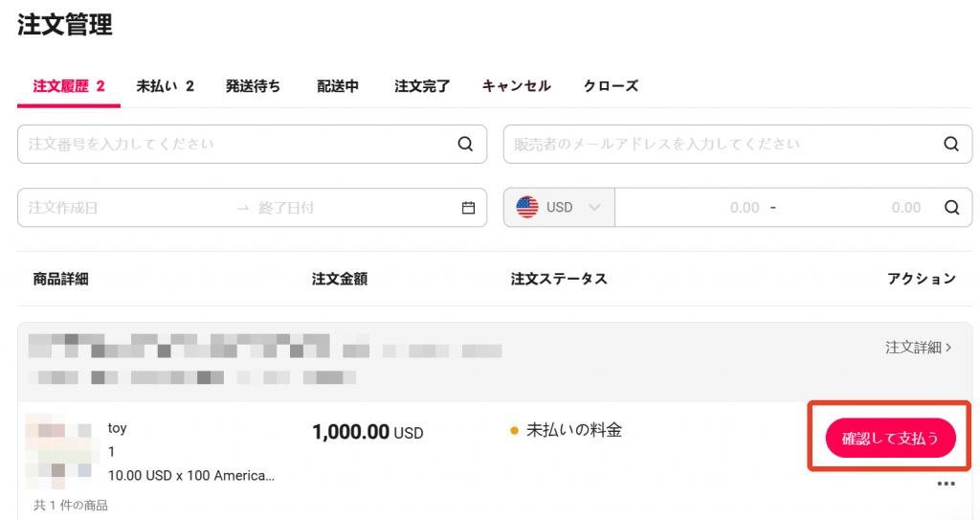Open the three-dots more actions menu
The width and height of the screenshot is (980, 520).
click(x=946, y=484)
